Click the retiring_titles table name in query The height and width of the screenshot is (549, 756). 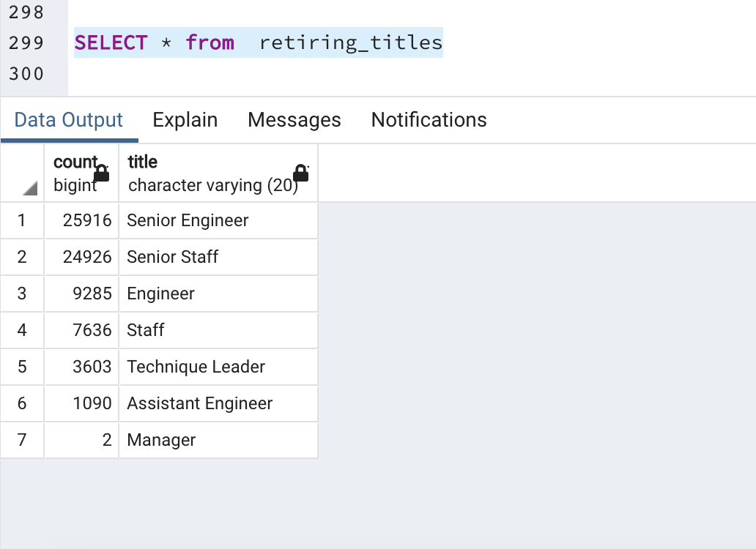[351, 43]
